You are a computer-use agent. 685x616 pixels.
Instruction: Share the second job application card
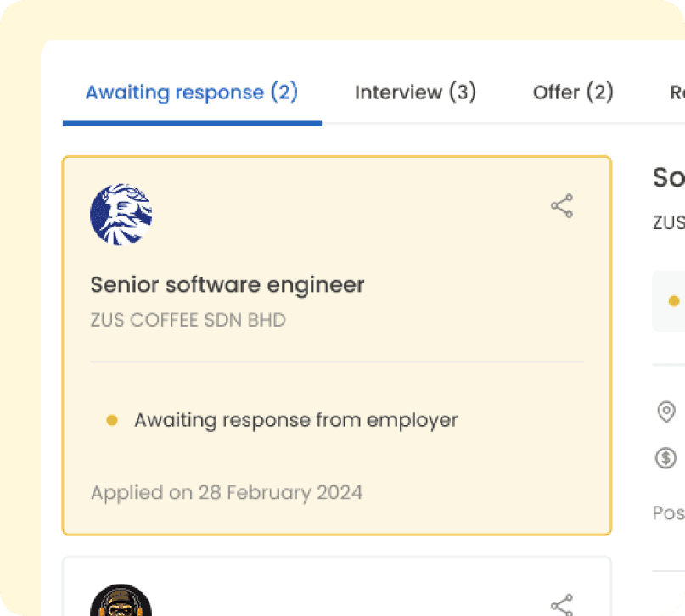(562, 604)
